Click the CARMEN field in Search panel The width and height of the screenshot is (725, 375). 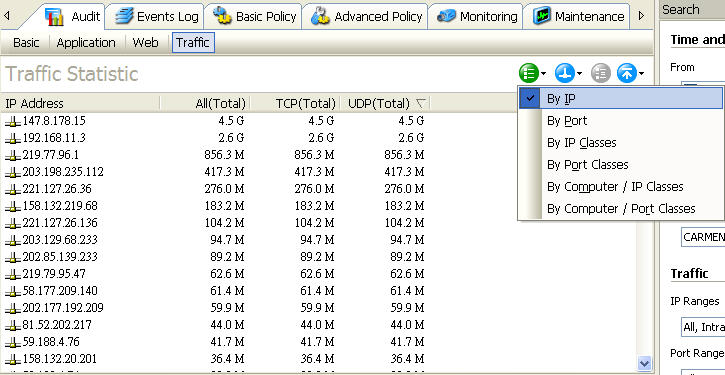pos(703,237)
